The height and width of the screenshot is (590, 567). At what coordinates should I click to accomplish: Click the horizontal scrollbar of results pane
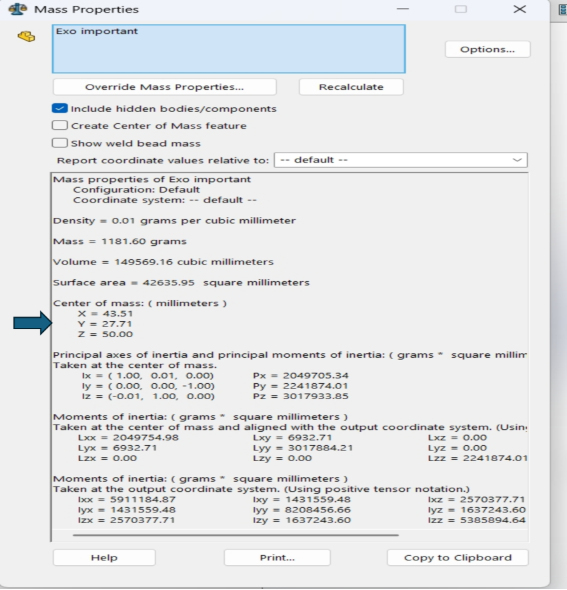(236, 535)
